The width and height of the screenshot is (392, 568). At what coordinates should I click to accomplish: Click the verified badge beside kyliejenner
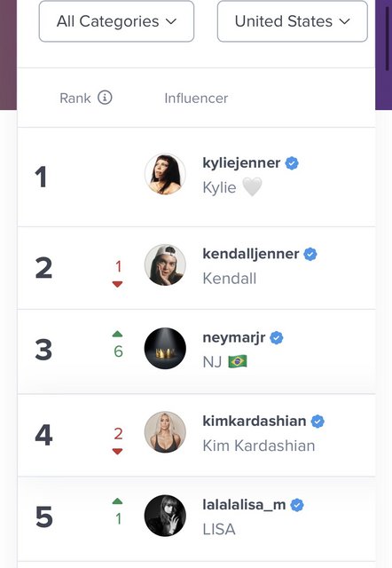point(292,163)
